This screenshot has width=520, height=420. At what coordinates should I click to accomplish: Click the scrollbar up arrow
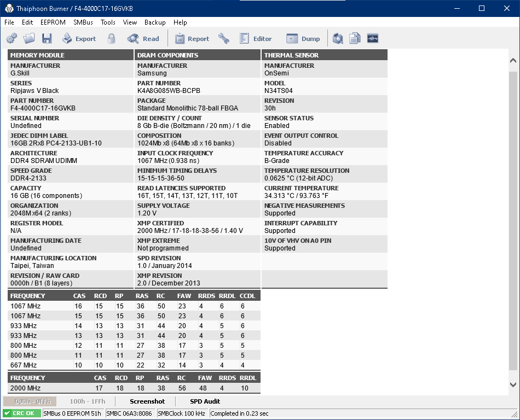[x=513, y=61]
